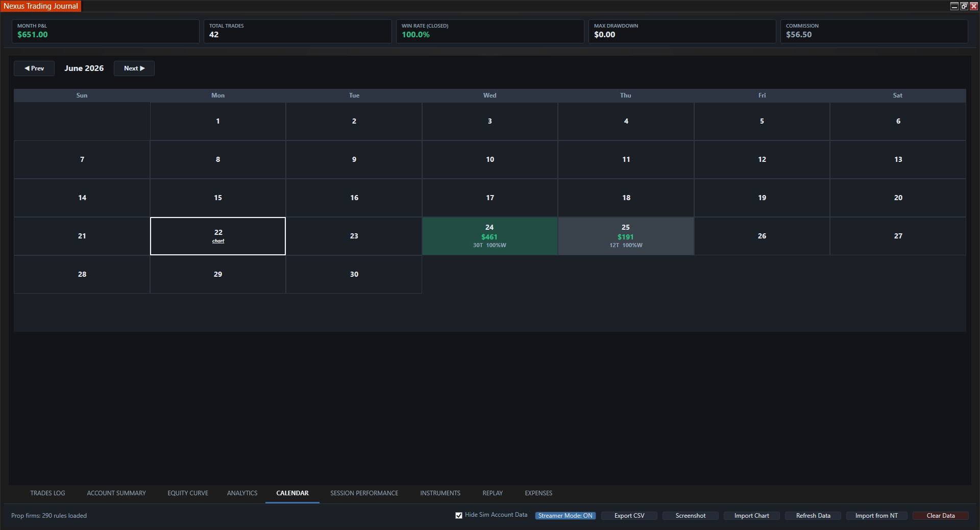Screen dimensions: 980x530
Task: Toggle Streamer Mode ON button
Action: point(565,516)
